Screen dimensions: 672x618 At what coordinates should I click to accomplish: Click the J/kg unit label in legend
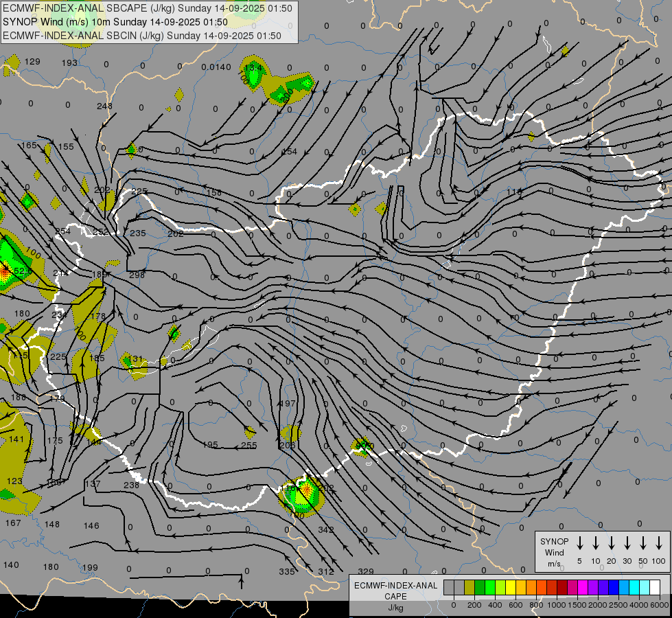tap(395, 608)
